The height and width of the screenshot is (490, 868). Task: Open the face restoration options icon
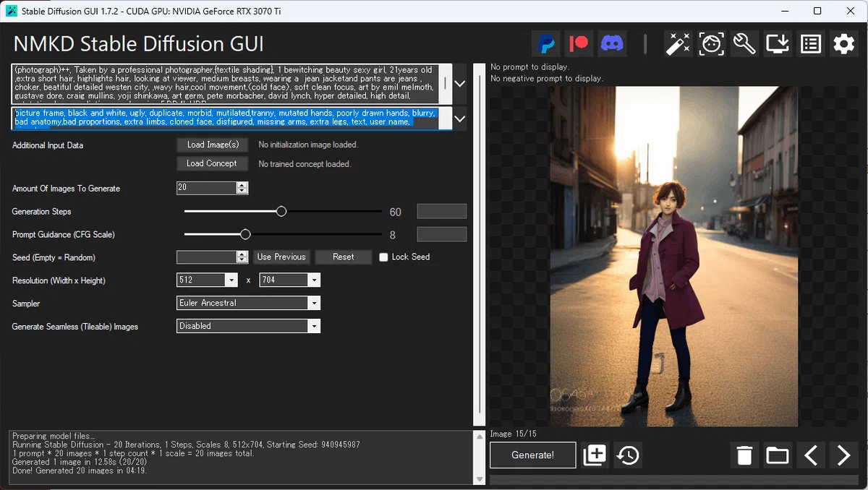[x=712, y=44]
